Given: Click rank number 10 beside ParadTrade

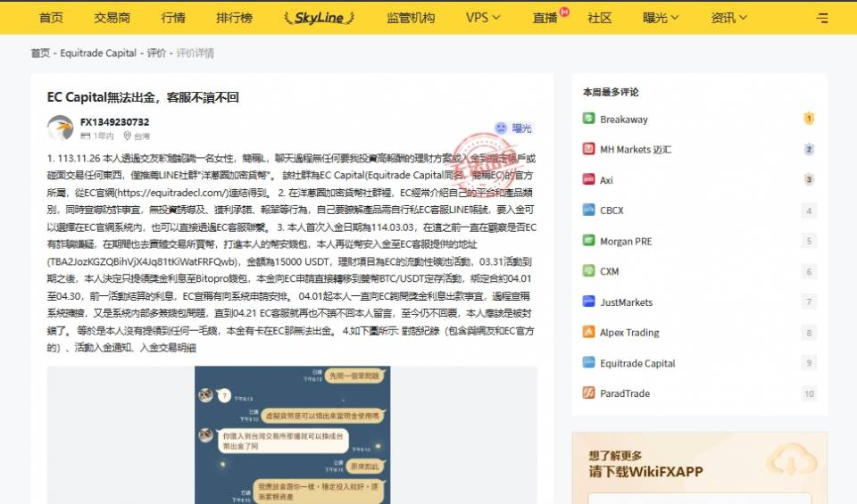Looking at the screenshot, I should pos(809,393).
